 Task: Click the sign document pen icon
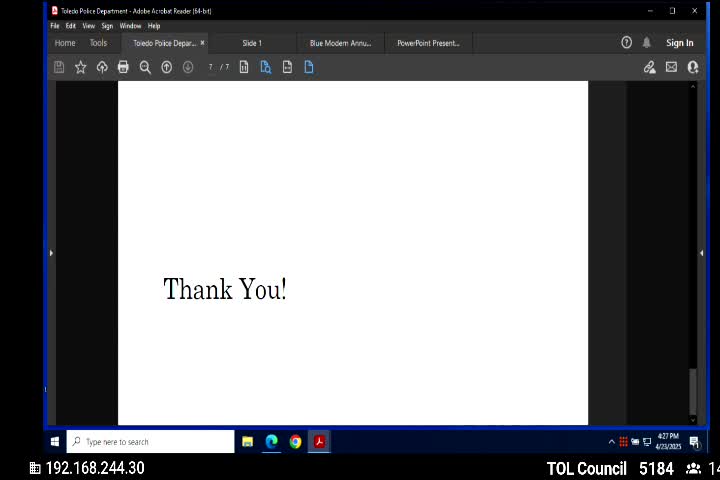tap(649, 67)
